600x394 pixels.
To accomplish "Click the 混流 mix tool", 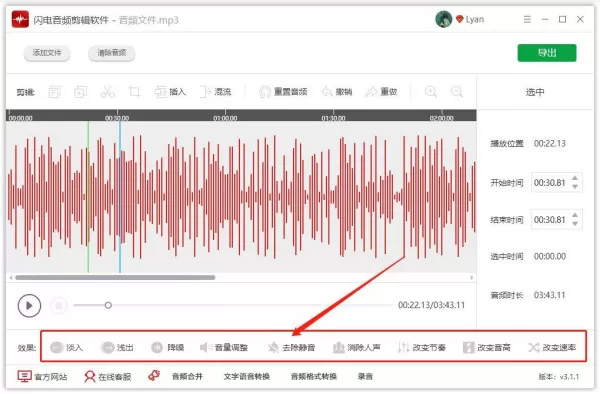I will 215,92.
